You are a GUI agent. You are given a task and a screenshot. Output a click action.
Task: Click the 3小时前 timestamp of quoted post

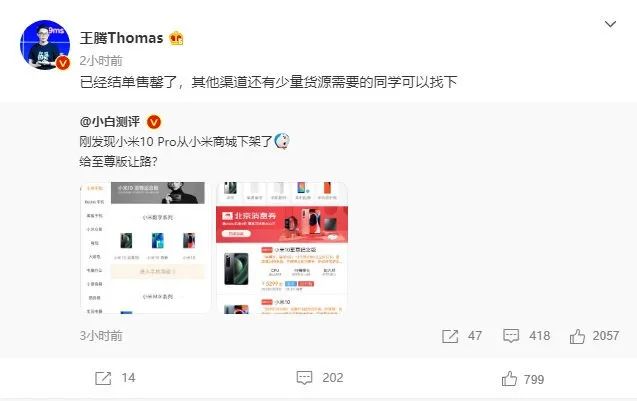tap(101, 336)
